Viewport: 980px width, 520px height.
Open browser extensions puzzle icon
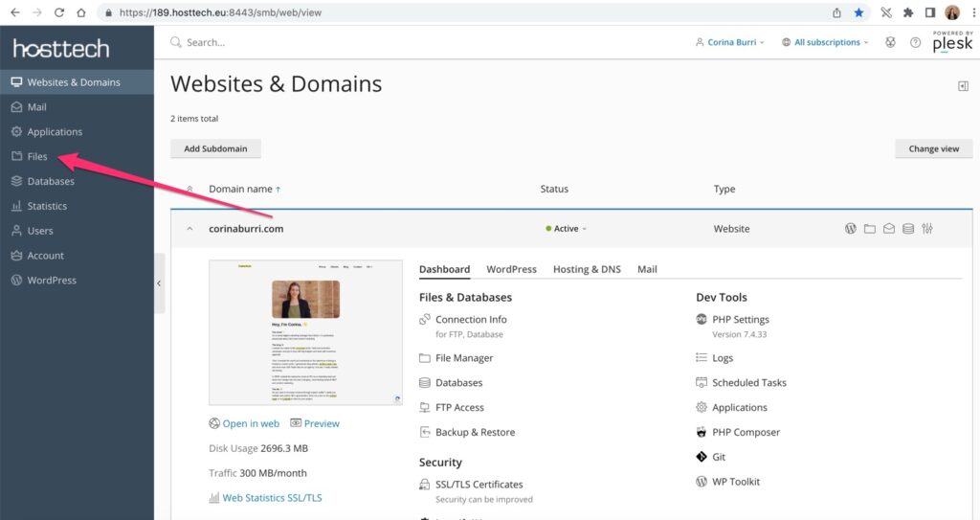point(908,12)
